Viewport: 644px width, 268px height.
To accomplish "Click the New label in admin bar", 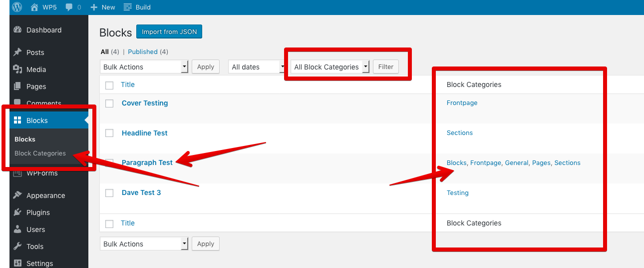I will 108,7.
